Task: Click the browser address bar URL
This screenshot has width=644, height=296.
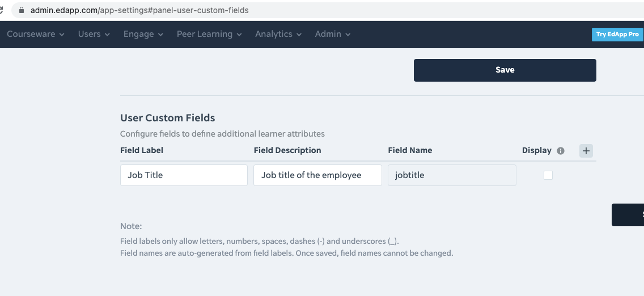Action: click(x=139, y=10)
